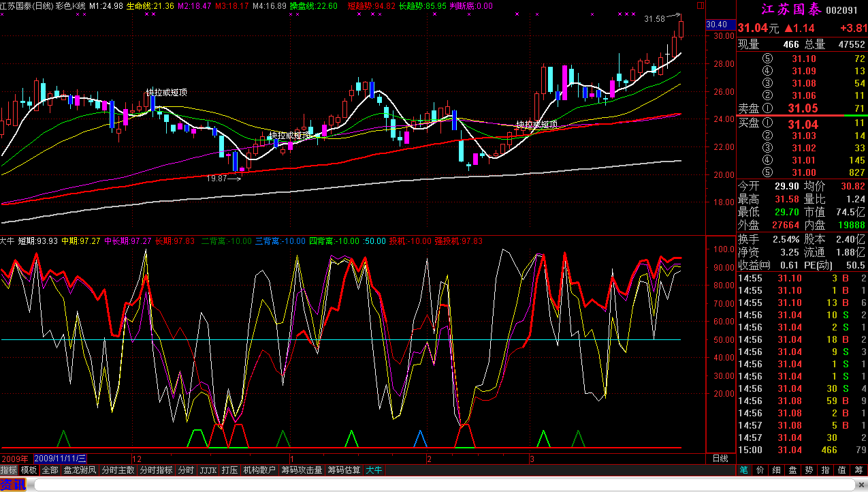Click the blue triangle signal marker
The image size is (868, 492).
coord(420,438)
